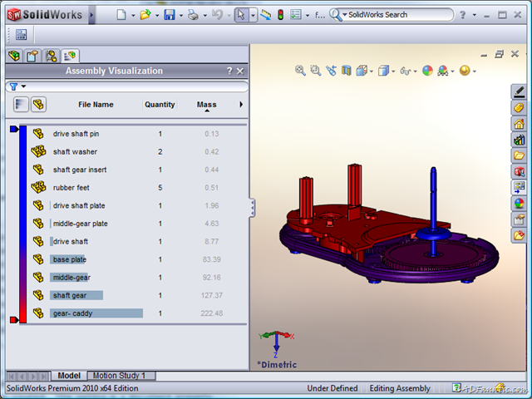
Task: Open the Appearances color ball in task pane
Action: (519, 204)
